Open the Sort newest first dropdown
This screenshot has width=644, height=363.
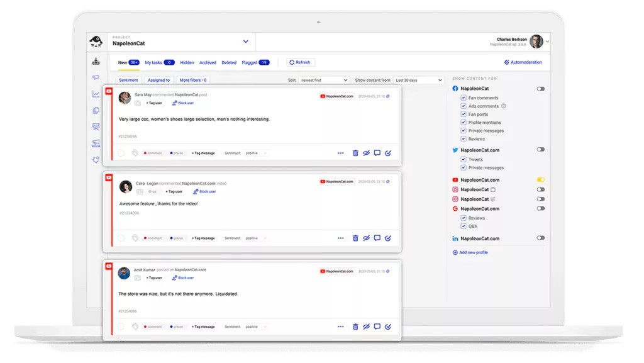(324, 80)
